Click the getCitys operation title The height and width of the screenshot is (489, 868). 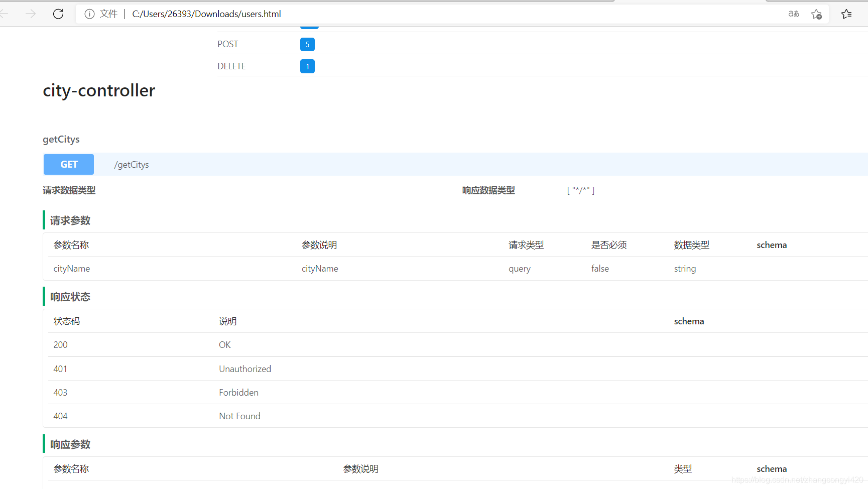tap(61, 139)
